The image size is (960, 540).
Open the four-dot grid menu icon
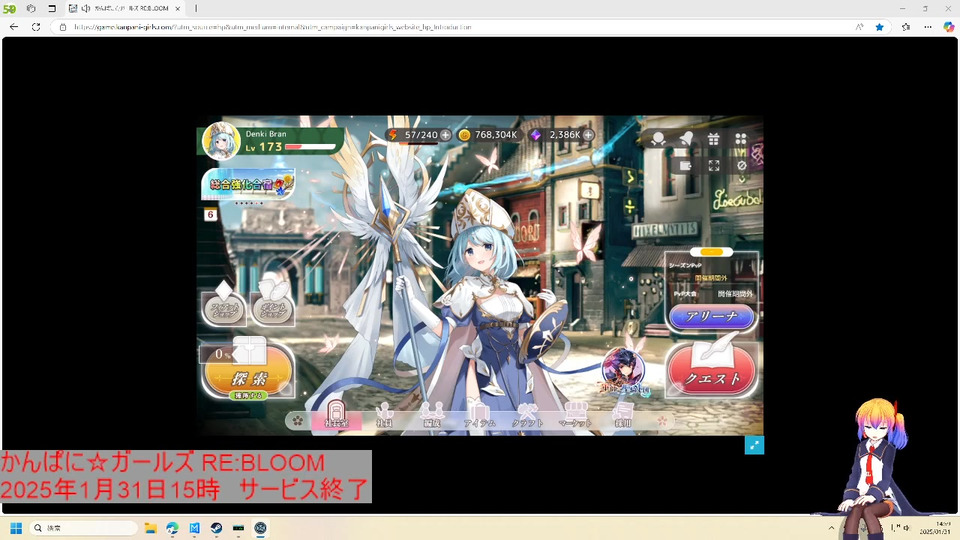[x=741, y=139]
